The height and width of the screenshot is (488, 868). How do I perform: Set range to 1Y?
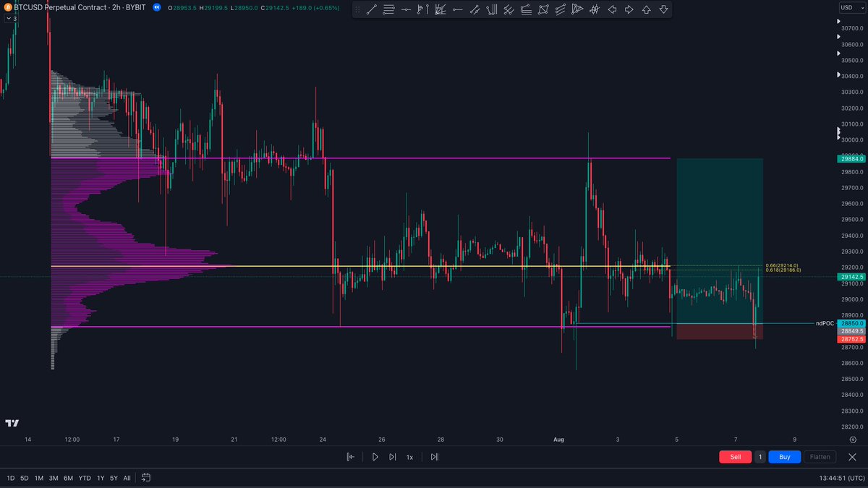pyautogui.click(x=101, y=478)
